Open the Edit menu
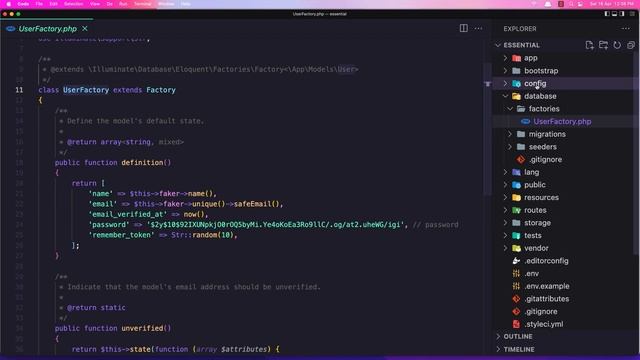 coord(53,4)
